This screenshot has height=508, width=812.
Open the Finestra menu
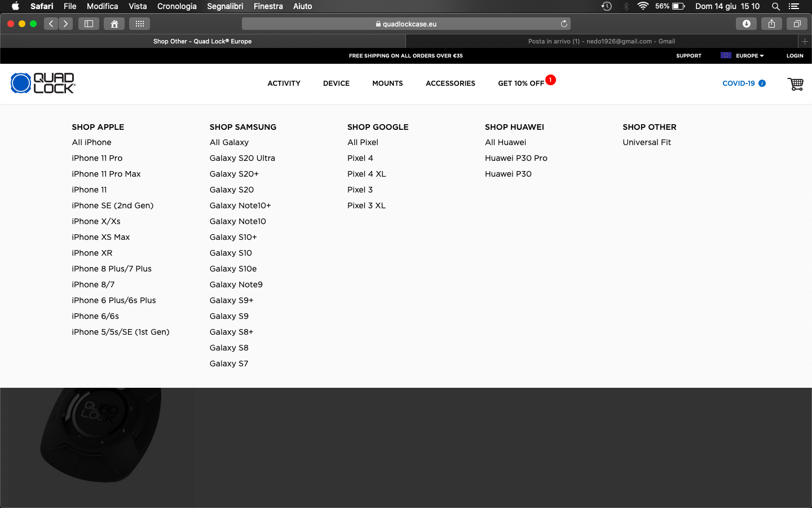point(268,6)
